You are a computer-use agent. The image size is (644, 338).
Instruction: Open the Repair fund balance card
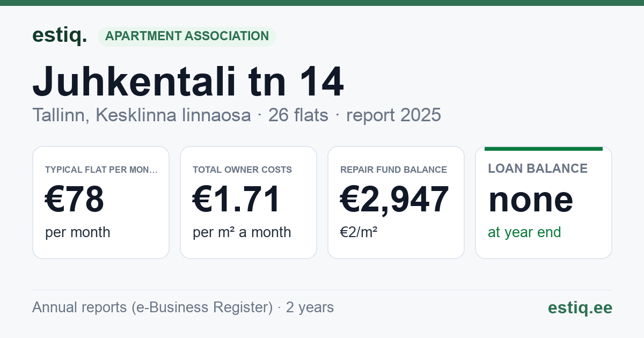pos(396,202)
